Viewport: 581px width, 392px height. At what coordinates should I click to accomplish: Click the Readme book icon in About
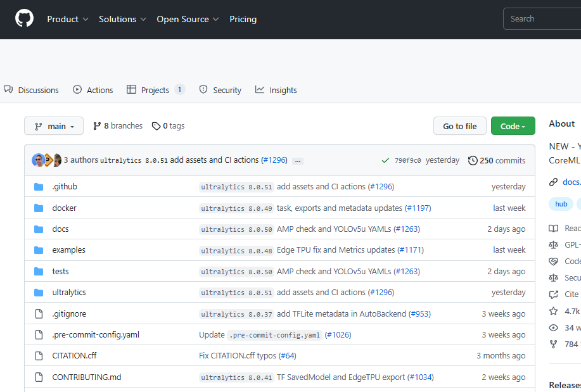553,228
